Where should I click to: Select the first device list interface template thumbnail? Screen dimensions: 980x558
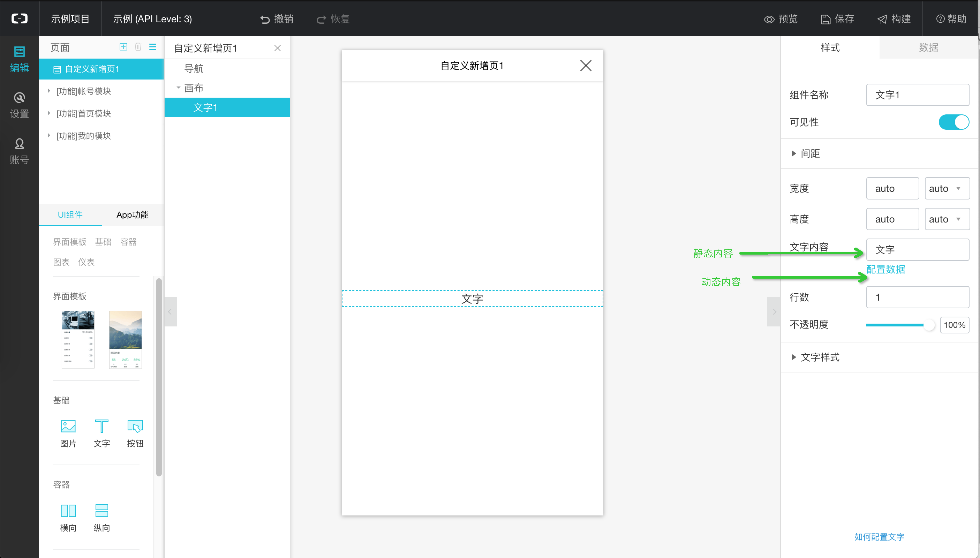[78, 340]
